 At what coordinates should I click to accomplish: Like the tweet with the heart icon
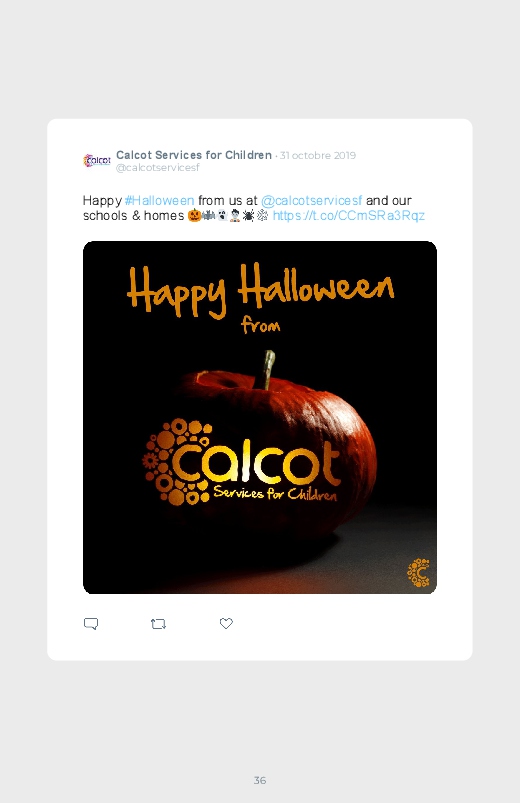pos(226,623)
